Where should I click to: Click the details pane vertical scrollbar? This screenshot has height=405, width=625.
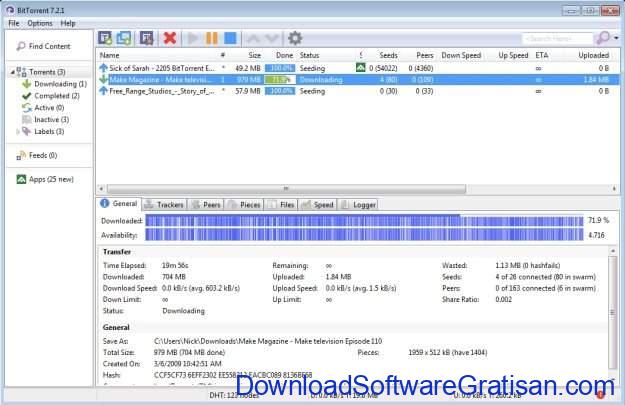coord(612,313)
